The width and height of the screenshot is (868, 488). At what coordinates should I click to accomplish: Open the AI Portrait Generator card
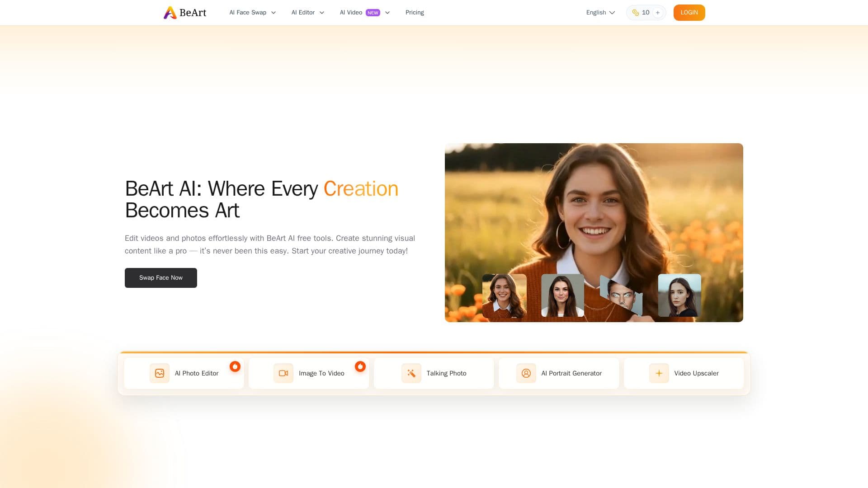coord(559,373)
